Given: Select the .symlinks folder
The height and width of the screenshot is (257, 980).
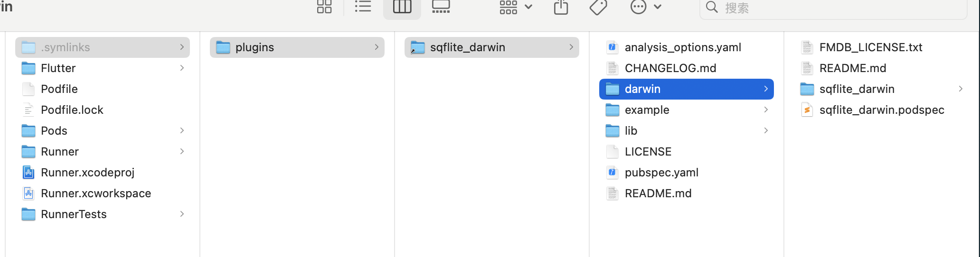Looking at the screenshot, I should coord(103,47).
